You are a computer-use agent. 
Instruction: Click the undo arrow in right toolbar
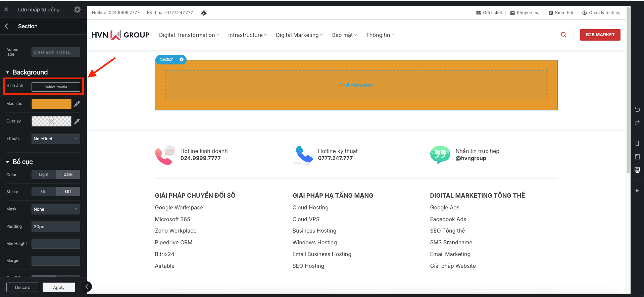[x=637, y=109]
